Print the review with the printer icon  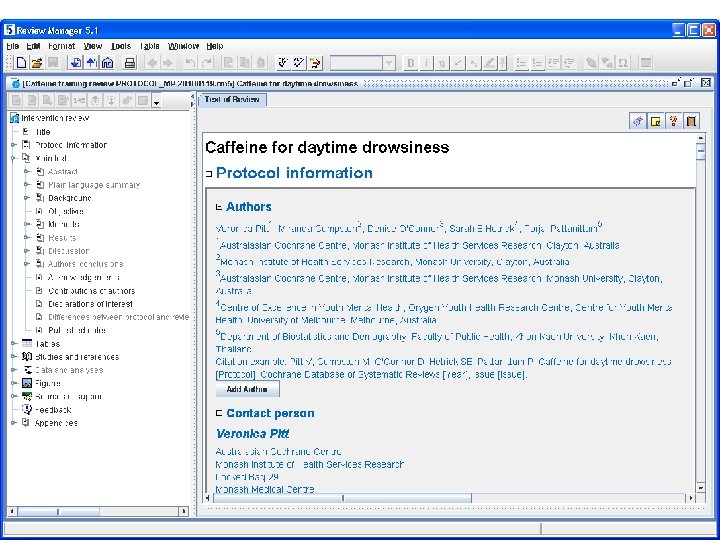(x=130, y=63)
